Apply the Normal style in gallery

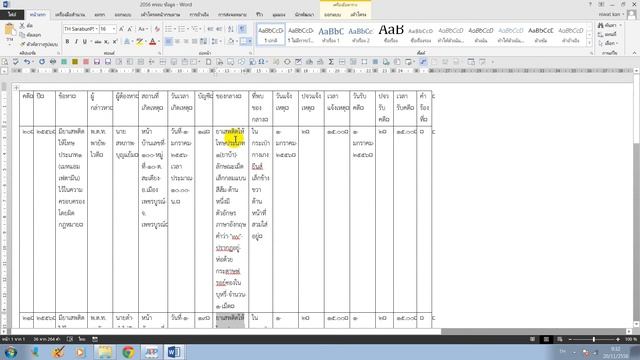(271, 34)
